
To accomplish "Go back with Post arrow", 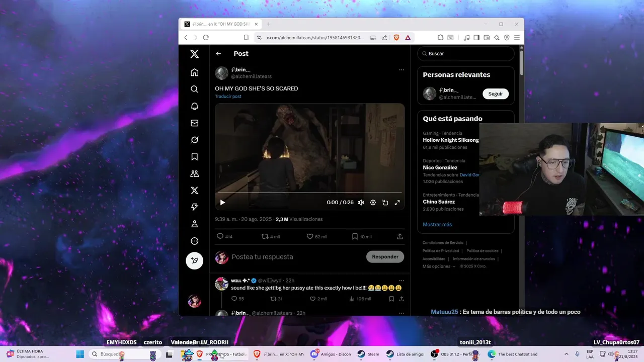I will click(218, 54).
